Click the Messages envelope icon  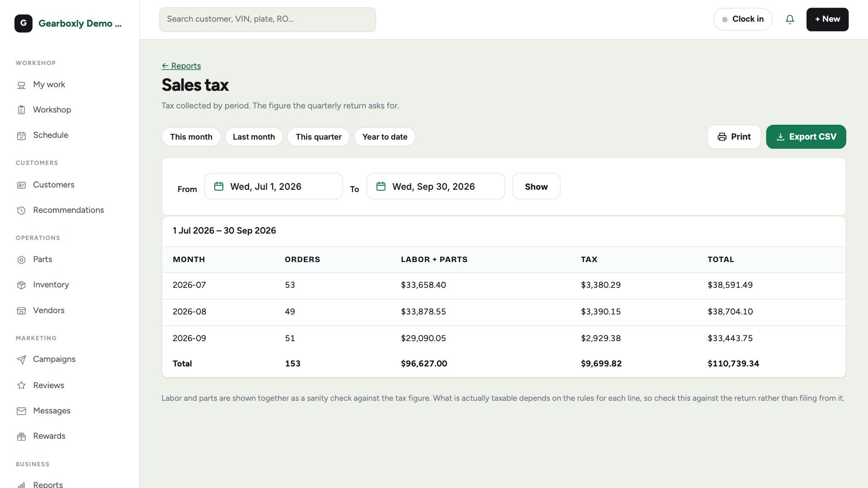coord(21,411)
